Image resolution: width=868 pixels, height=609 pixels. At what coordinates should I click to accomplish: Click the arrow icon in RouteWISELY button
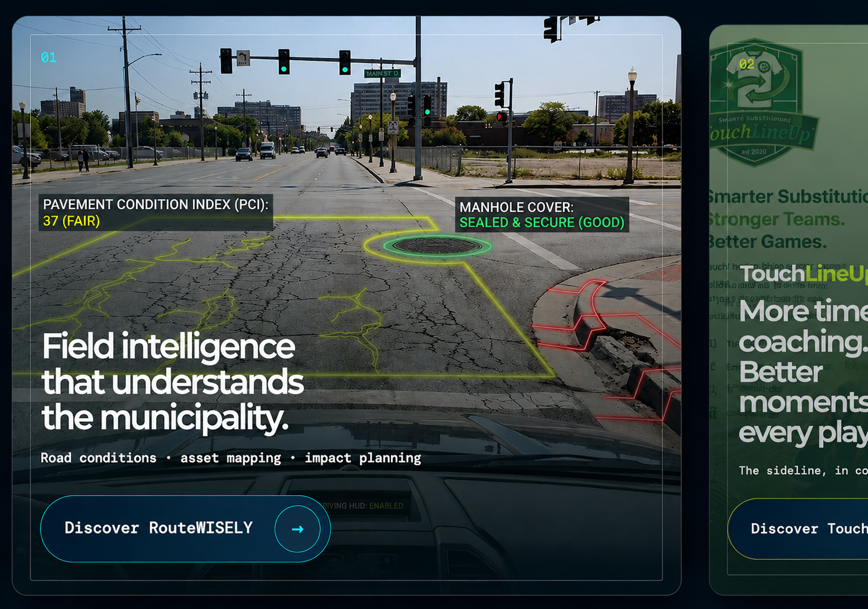click(x=297, y=529)
